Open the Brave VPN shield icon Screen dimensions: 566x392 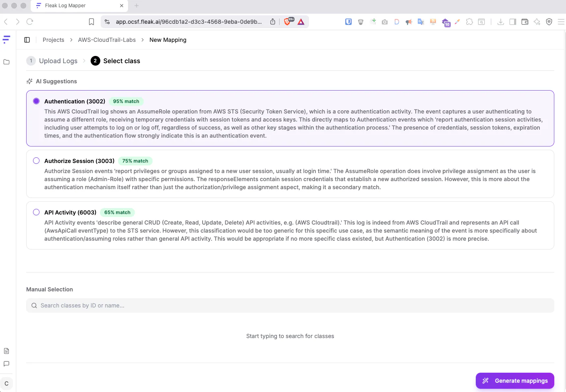(x=549, y=22)
